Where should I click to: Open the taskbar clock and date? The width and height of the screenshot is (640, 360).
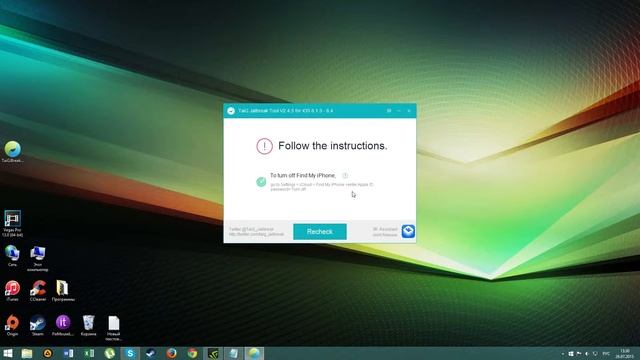tap(624, 354)
